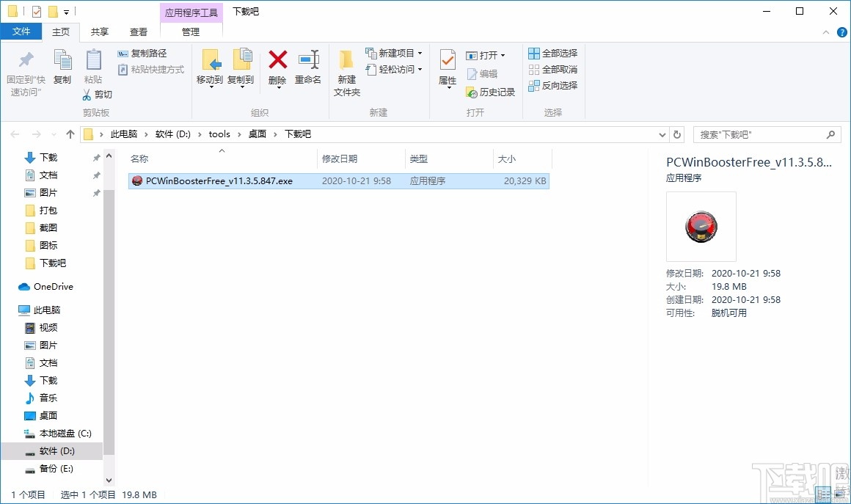Click the PCWinBoosterFree preview thumbnail
Image resolution: width=851 pixels, height=504 pixels.
(x=701, y=226)
